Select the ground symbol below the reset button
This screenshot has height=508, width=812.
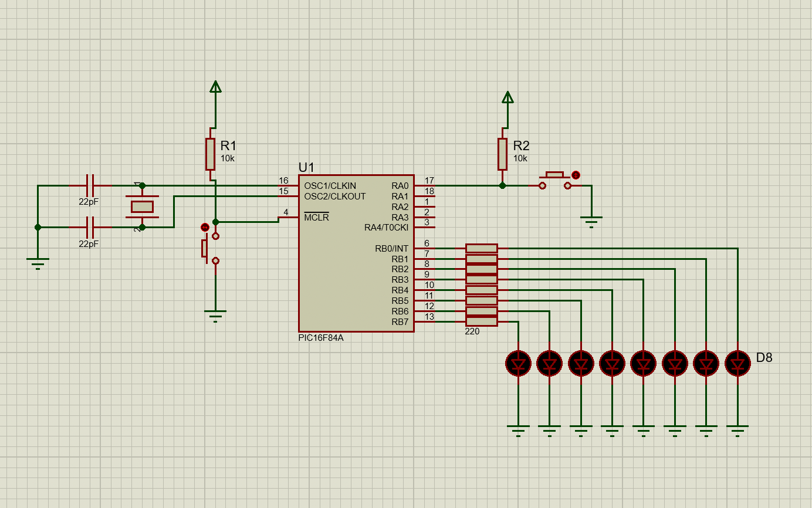(215, 316)
